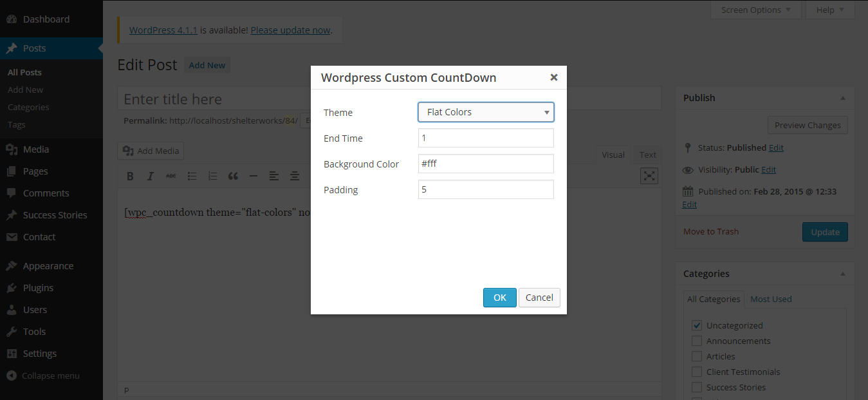Click the Background Color field

(486, 164)
